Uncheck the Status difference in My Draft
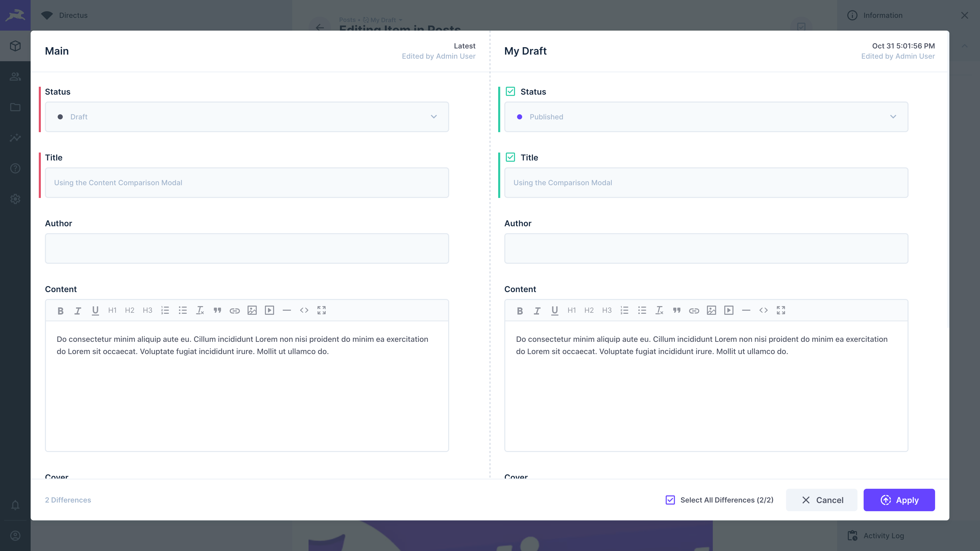This screenshot has width=980, height=551. (510, 91)
